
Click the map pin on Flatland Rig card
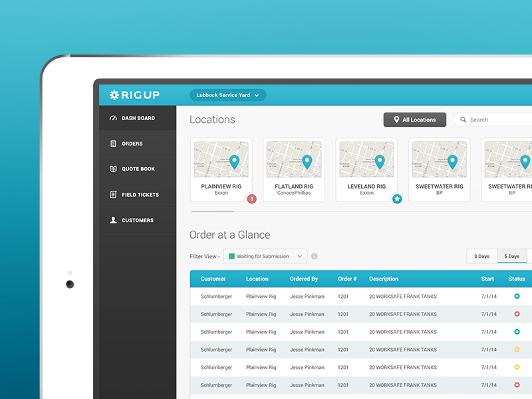307,162
